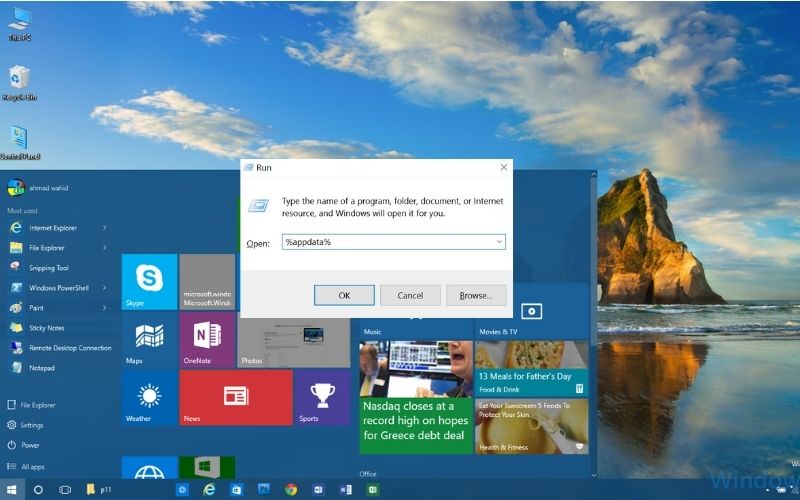Open the p11 folder taskbar item
This screenshot has height=500, width=800.
(99, 490)
